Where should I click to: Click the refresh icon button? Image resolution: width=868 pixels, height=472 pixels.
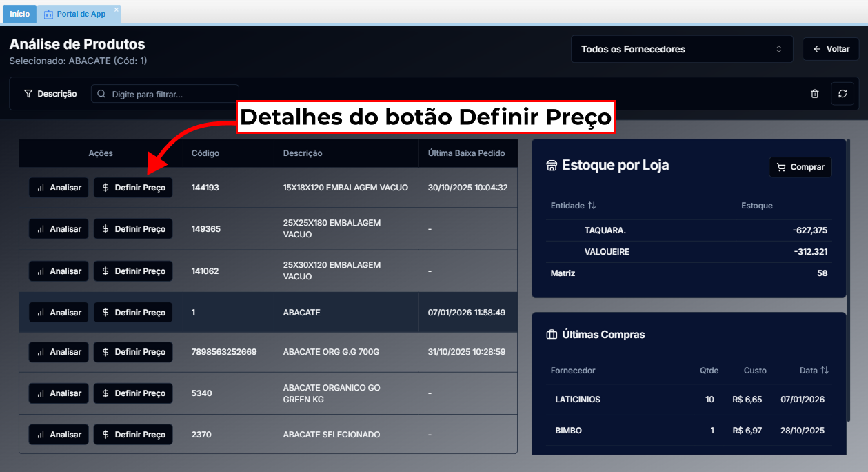click(x=842, y=94)
